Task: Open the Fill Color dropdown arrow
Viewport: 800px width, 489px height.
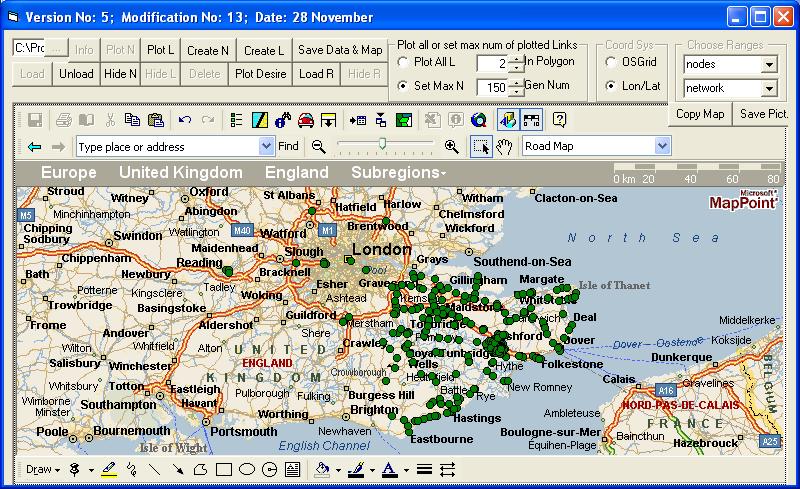Action: point(338,470)
